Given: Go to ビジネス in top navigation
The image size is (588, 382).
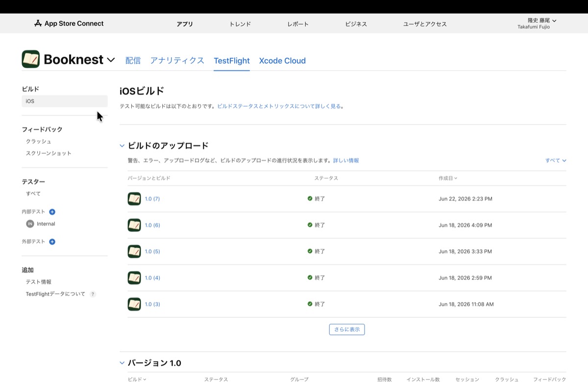Looking at the screenshot, I should tap(356, 24).
